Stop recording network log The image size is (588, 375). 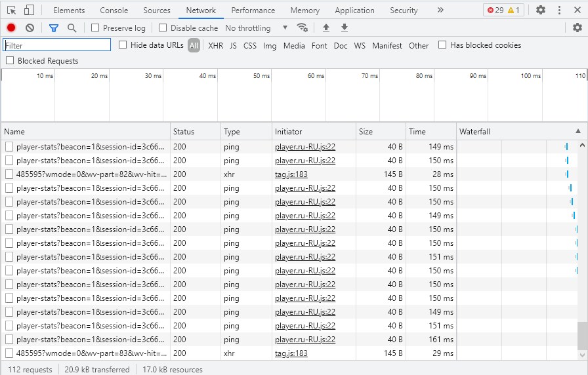(x=11, y=28)
